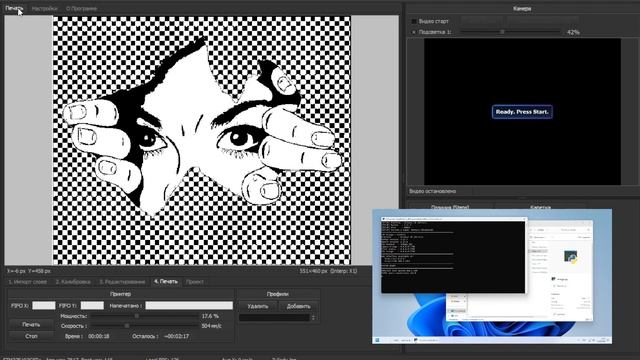Switch to the third numbered tab, after Калибровка

coord(122,282)
